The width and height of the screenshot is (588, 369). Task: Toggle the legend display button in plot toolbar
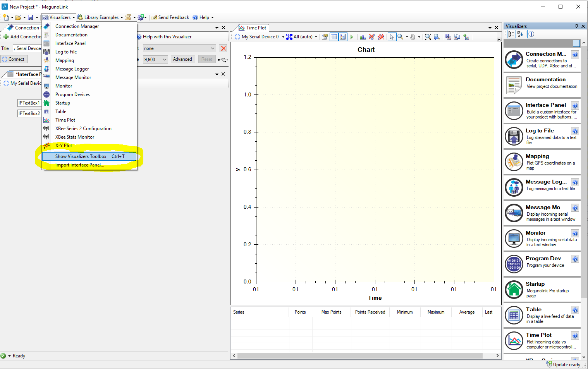pos(343,37)
